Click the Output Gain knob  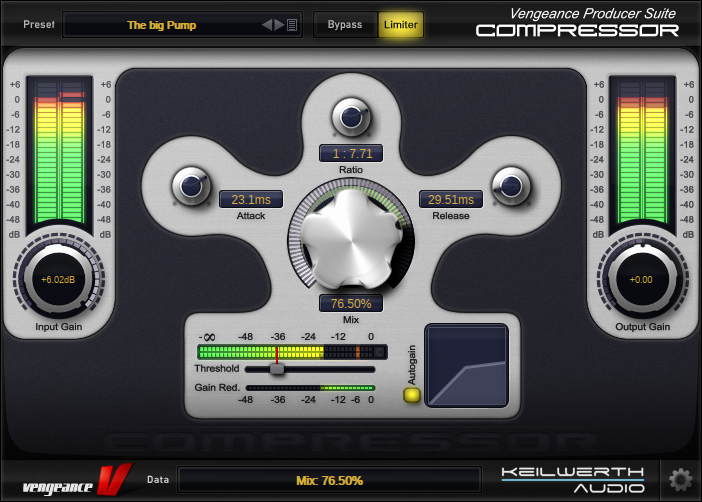[641, 280]
